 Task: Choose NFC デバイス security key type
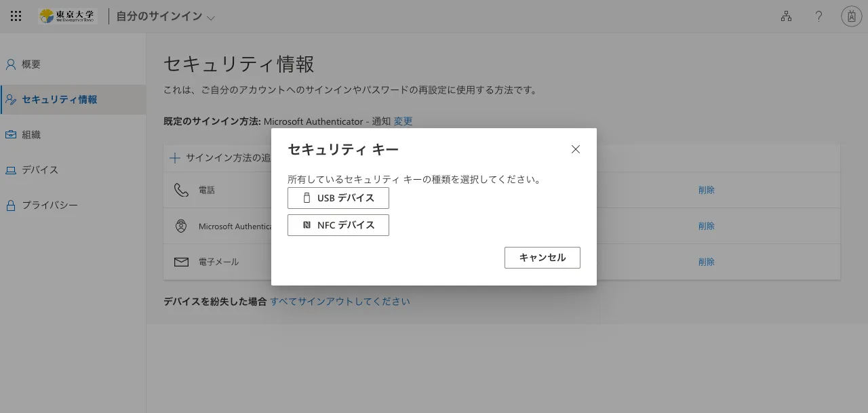(x=338, y=225)
